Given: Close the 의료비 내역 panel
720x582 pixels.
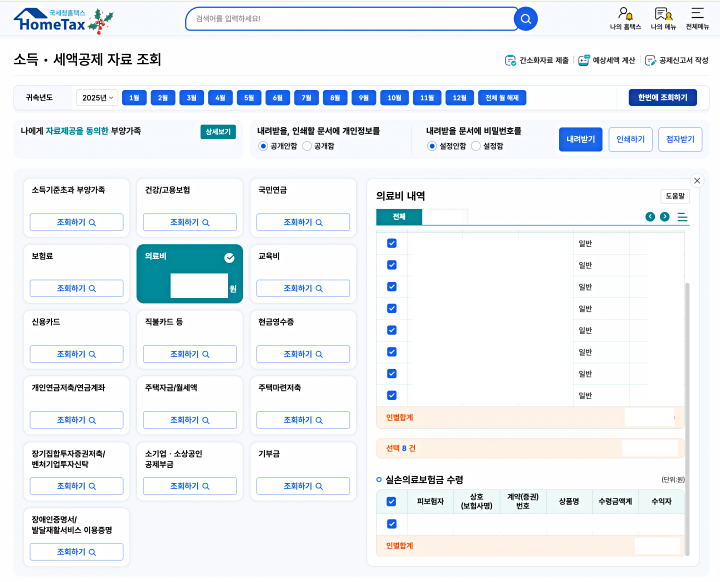Looking at the screenshot, I should click(697, 181).
